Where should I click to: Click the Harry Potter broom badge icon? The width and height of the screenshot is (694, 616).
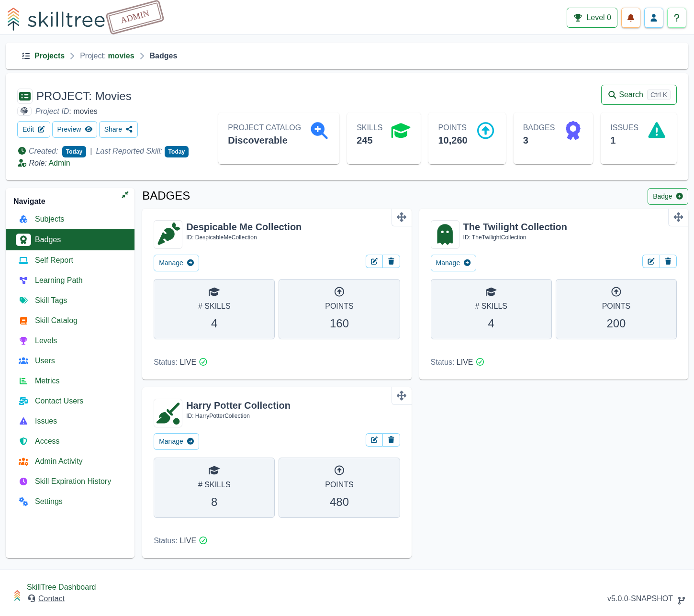tap(168, 413)
